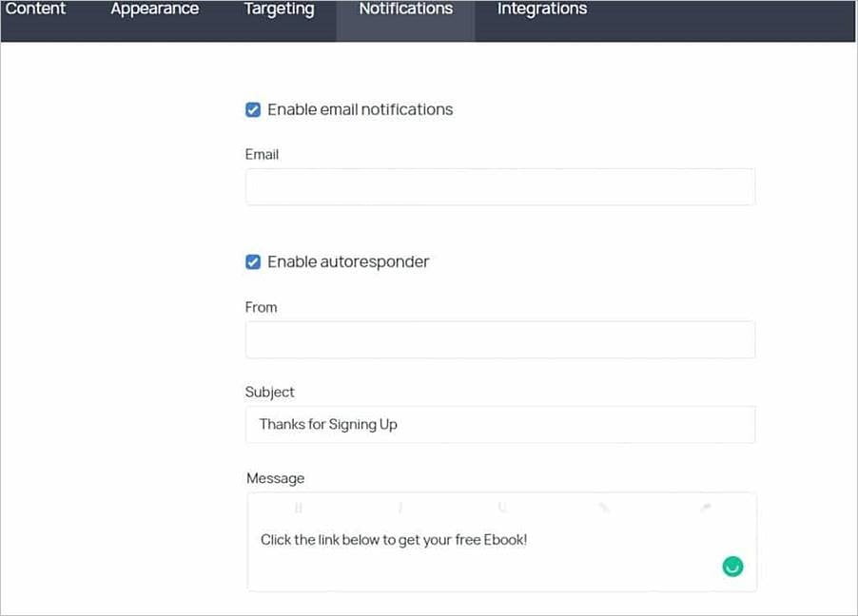The image size is (858, 616).
Task: Click the Underline icon in Message toolbar
Action: pos(502,508)
